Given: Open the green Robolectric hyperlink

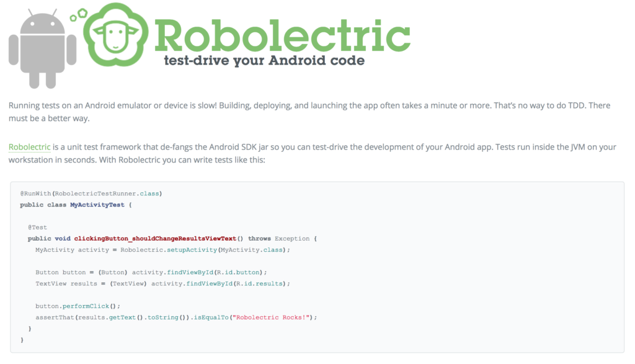Looking at the screenshot, I should [30, 147].
